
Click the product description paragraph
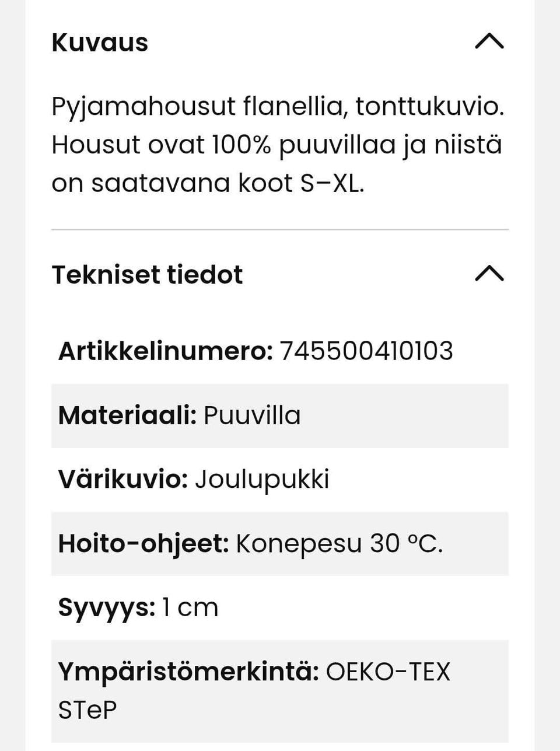coord(278,144)
